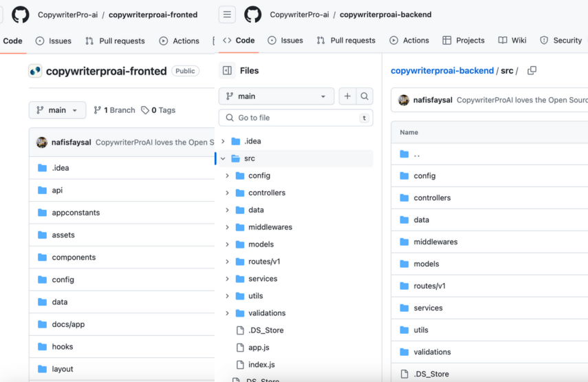The width and height of the screenshot is (588, 382).
Task: Open the Pull requests tab in the backend repo
Action: click(346, 41)
